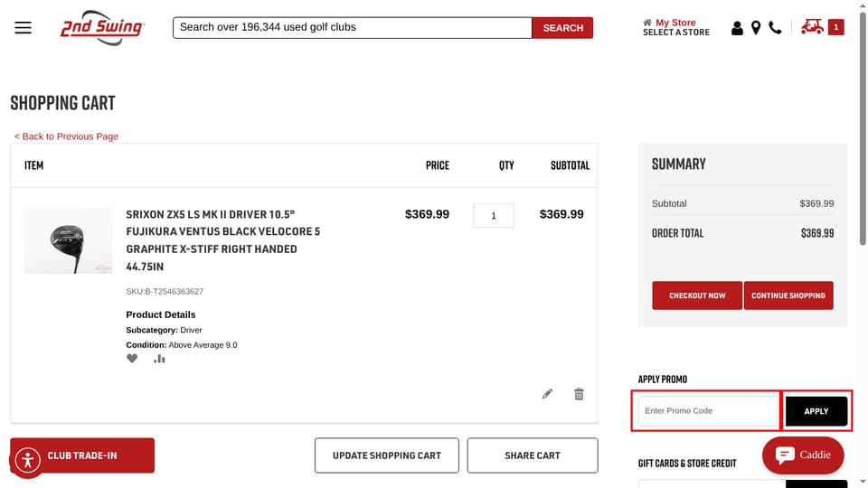The width and height of the screenshot is (868, 488).
Task: Open Srixon ZX5 LS MK II product title
Action: 223,240
